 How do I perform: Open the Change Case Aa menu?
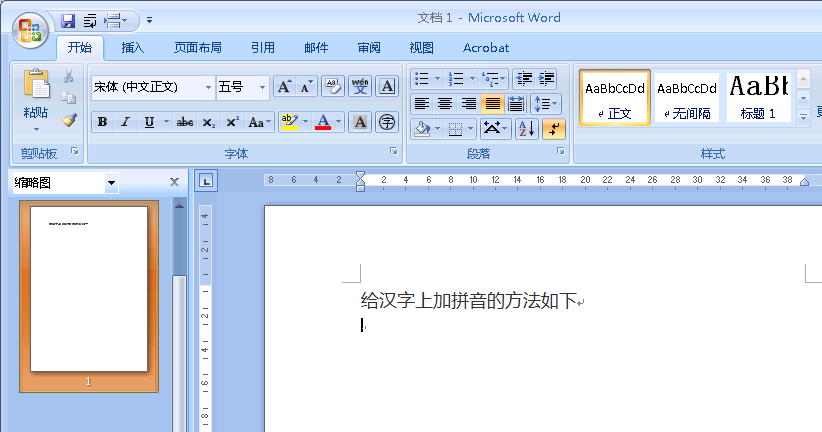(x=259, y=122)
